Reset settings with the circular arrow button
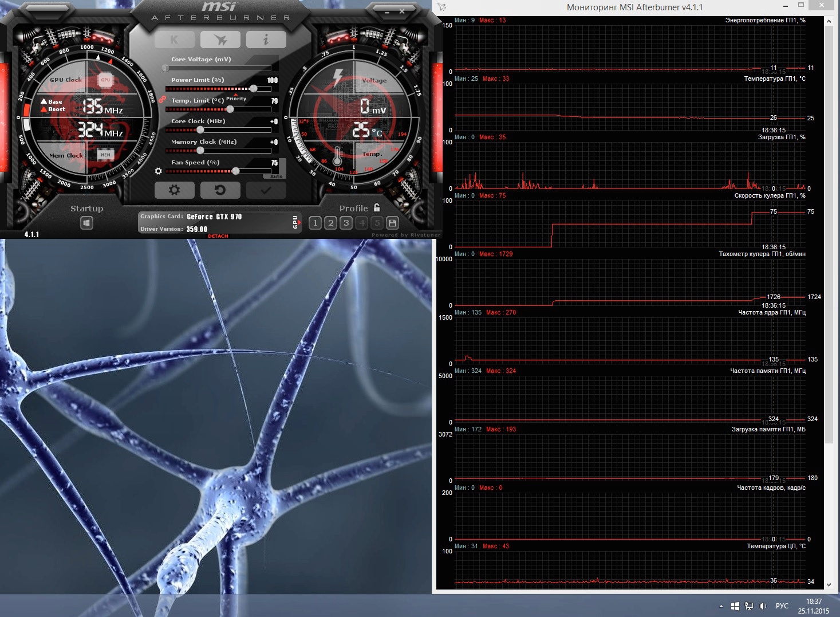The width and height of the screenshot is (840, 617). pyautogui.click(x=220, y=190)
